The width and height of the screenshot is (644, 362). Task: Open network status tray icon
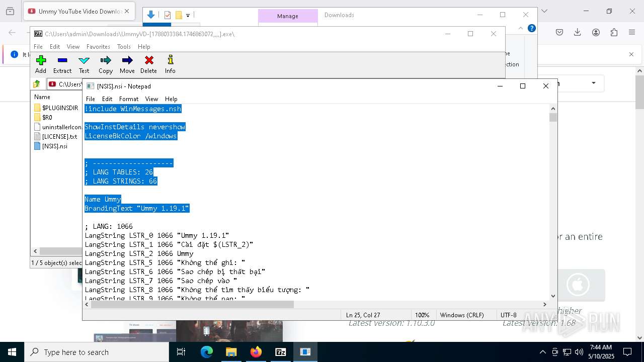click(567, 352)
